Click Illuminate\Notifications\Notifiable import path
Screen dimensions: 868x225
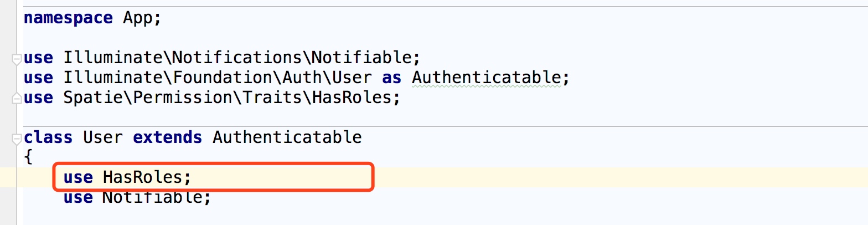coord(238,58)
